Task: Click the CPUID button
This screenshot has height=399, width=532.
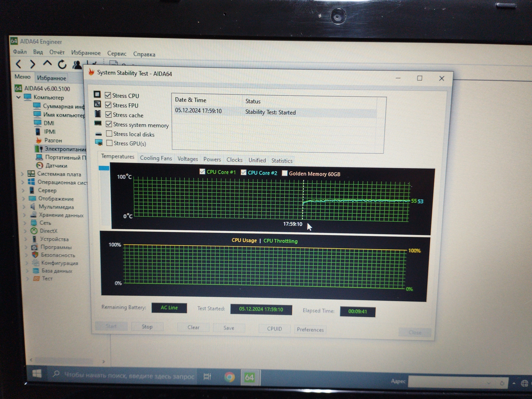Action: point(274,329)
